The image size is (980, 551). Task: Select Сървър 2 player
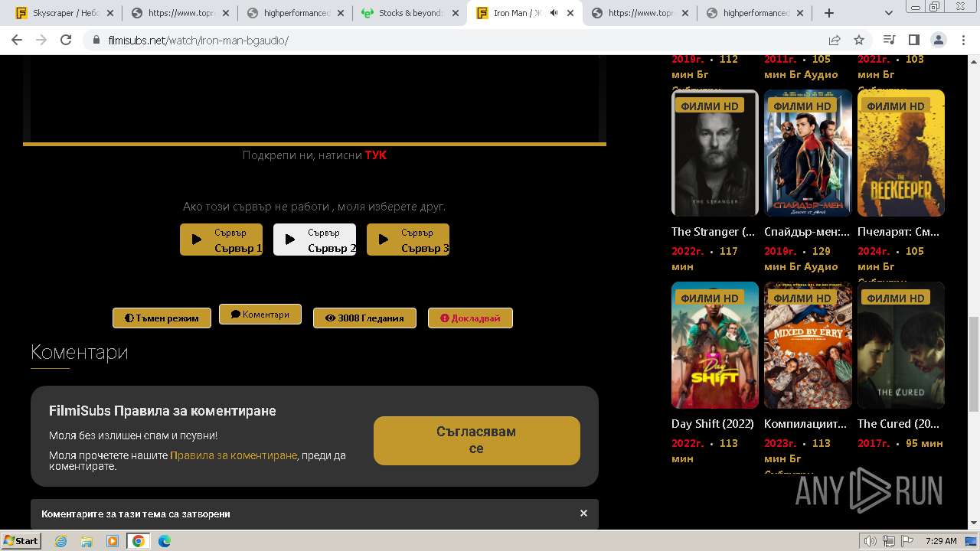coord(315,240)
